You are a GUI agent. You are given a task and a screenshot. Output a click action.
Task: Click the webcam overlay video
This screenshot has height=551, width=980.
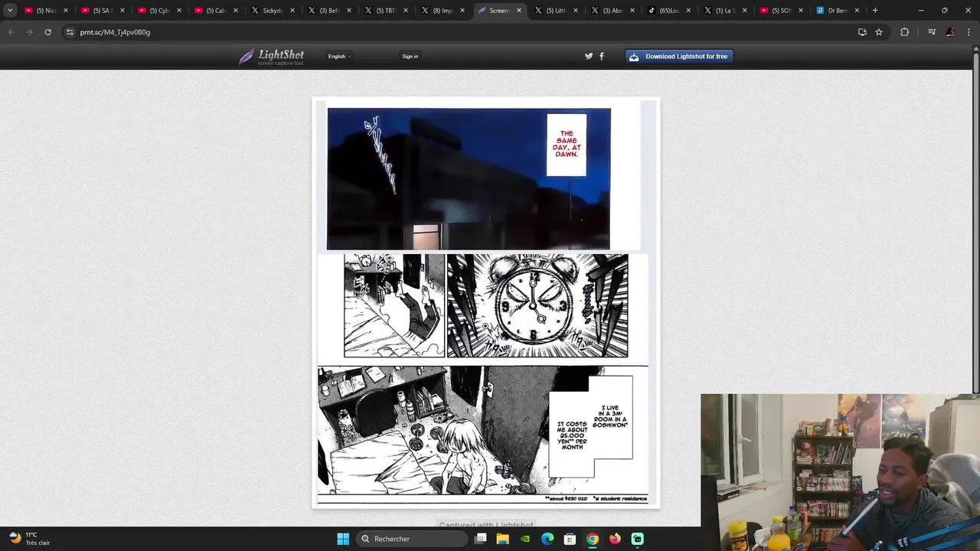(x=840, y=472)
